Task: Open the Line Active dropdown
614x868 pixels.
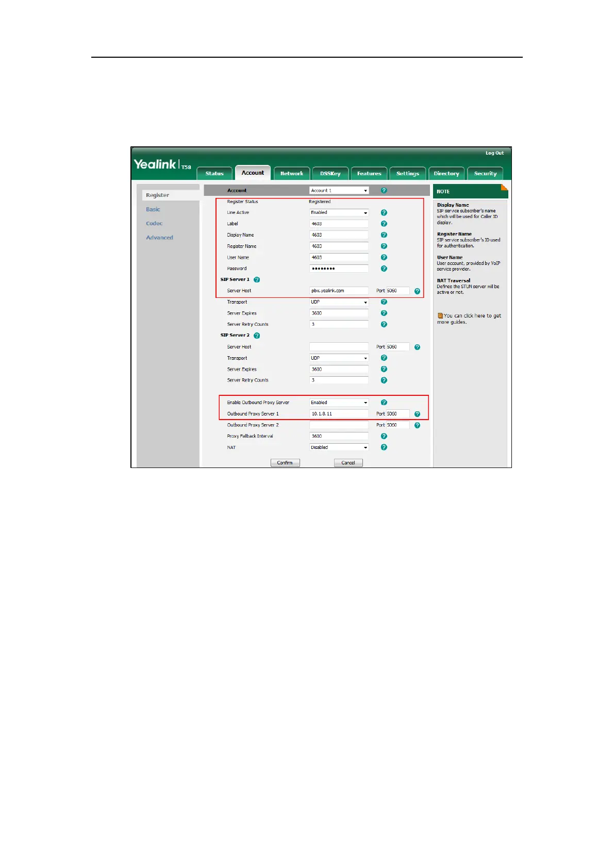Action: 339,212
